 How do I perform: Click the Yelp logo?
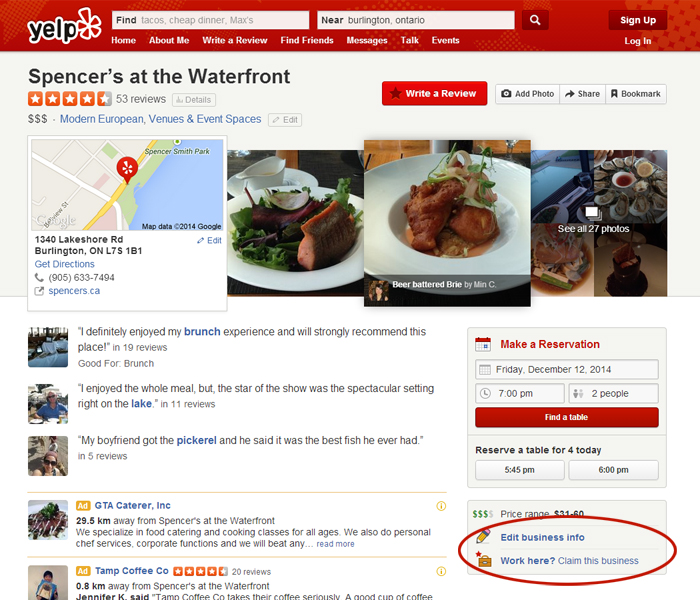click(x=64, y=27)
